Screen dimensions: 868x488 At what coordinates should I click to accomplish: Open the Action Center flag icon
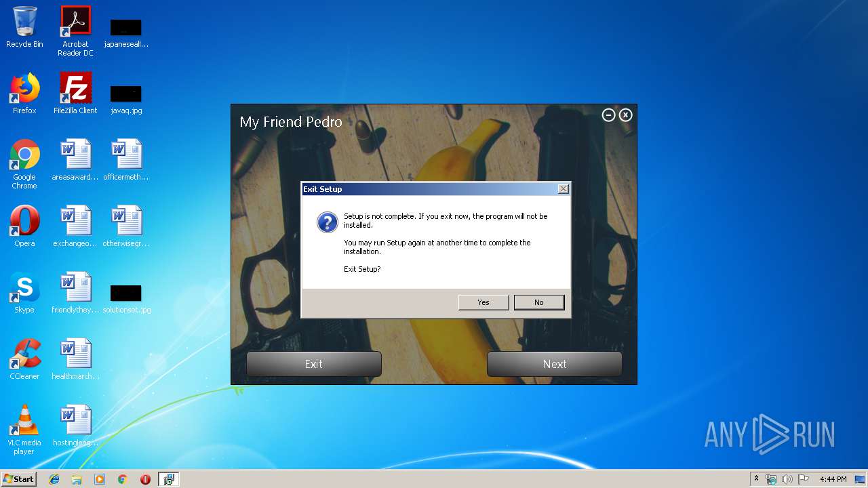pyautogui.click(x=804, y=479)
